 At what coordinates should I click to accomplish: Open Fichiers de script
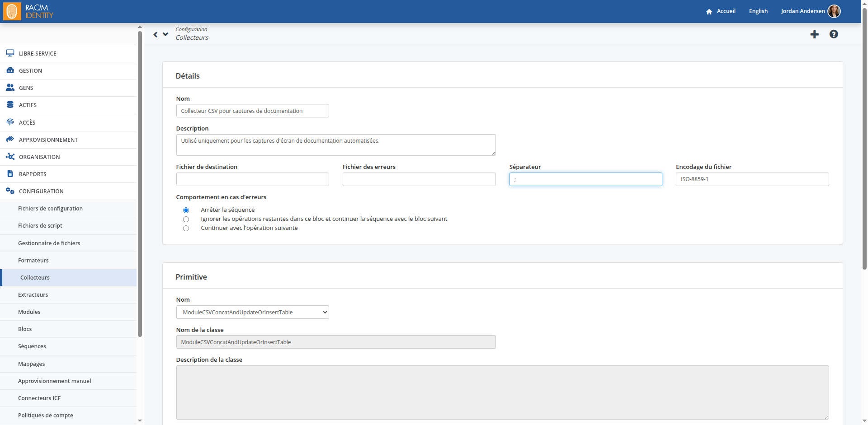click(x=68, y=225)
